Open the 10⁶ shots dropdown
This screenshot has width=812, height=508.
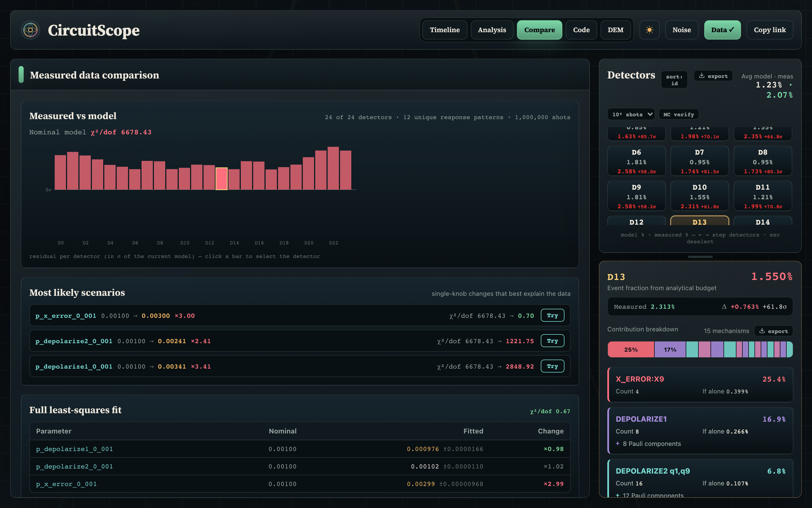[x=631, y=115]
